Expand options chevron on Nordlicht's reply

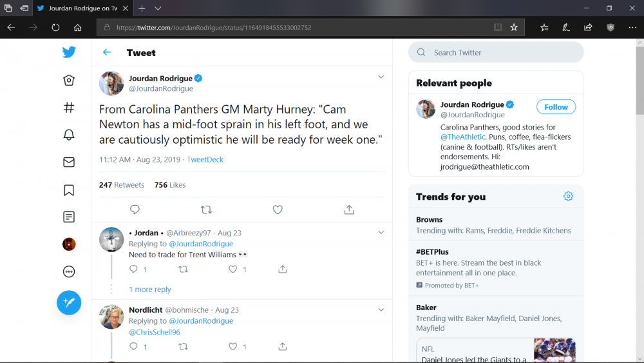[381, 310]
